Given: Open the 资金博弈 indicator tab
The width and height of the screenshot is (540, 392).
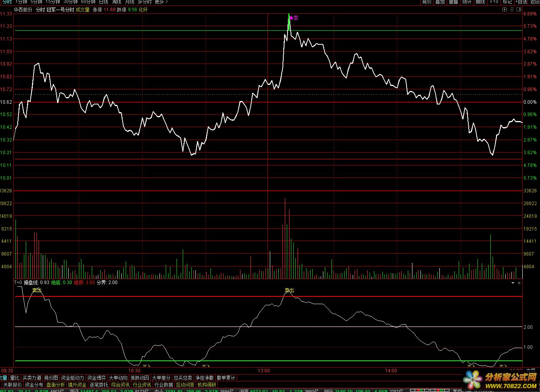Looking at the screenshot, I should [x=96, y=378].
